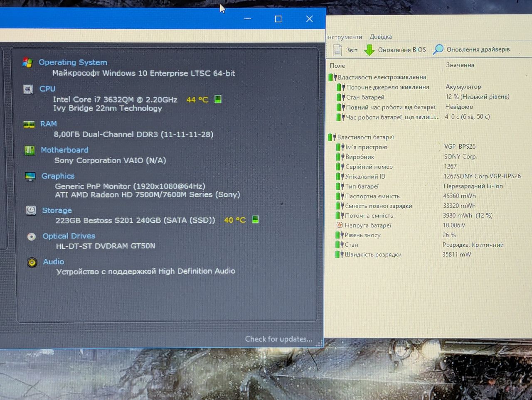Click the green CPU temperature indicator
This screenshot has height=400, width=532.
(218, 99)
